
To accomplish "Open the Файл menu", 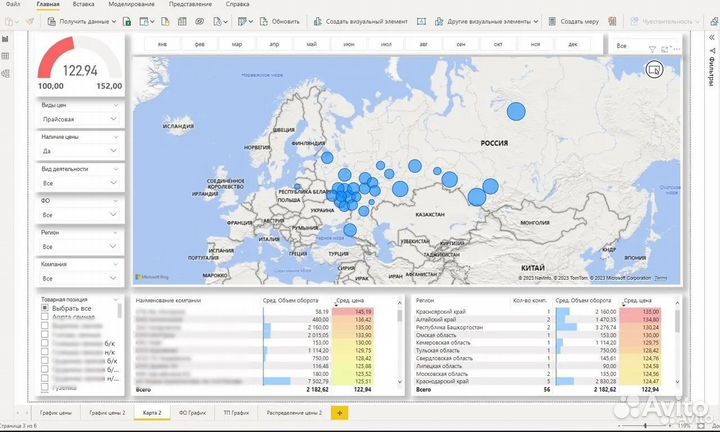I will [x=13, y=4].
